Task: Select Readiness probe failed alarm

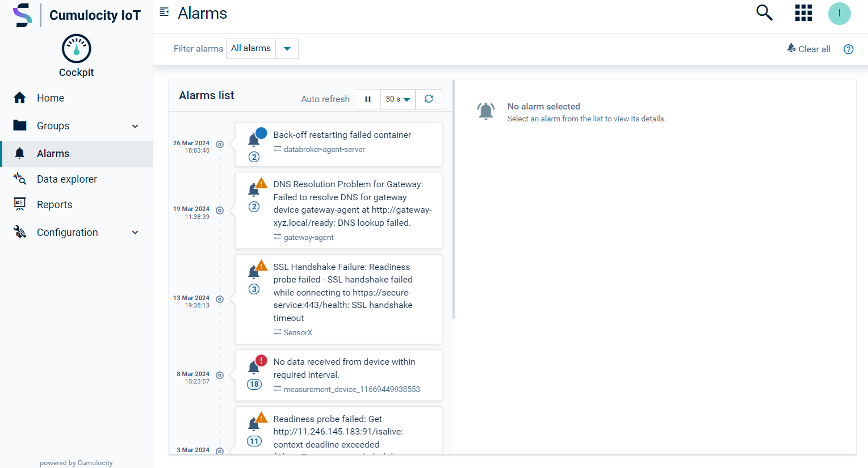Action: [x=338, y=431]
